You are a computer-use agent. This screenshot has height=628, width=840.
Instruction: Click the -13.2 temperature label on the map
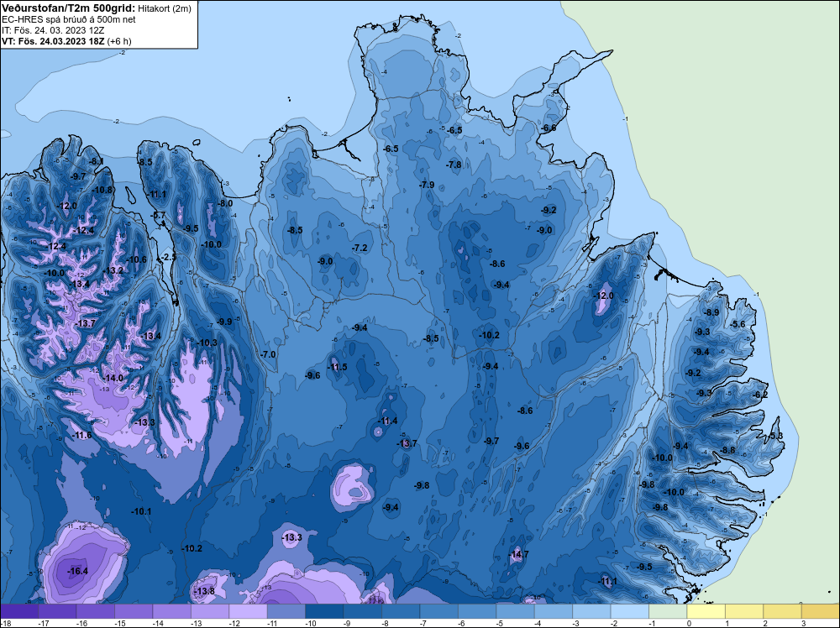click(113, 271)
